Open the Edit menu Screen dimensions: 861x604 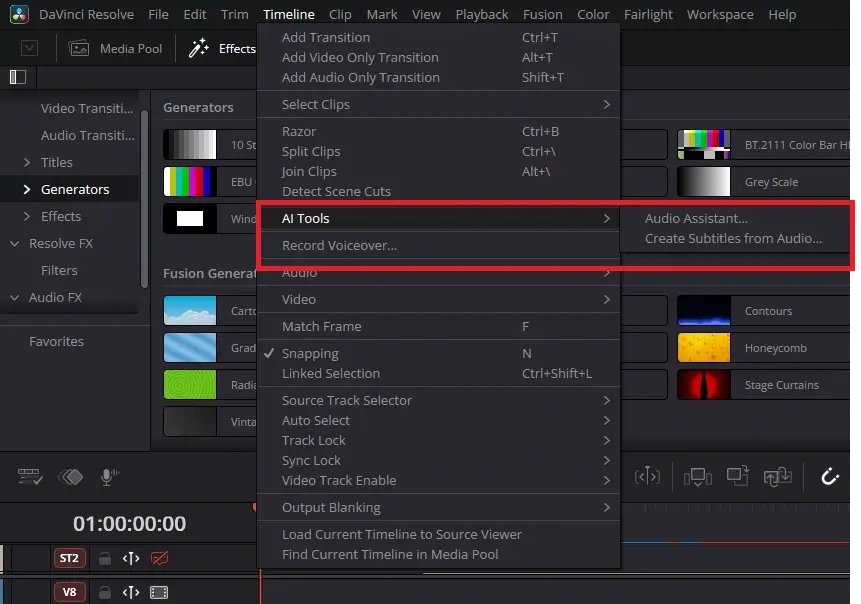(x=194, y=14)
